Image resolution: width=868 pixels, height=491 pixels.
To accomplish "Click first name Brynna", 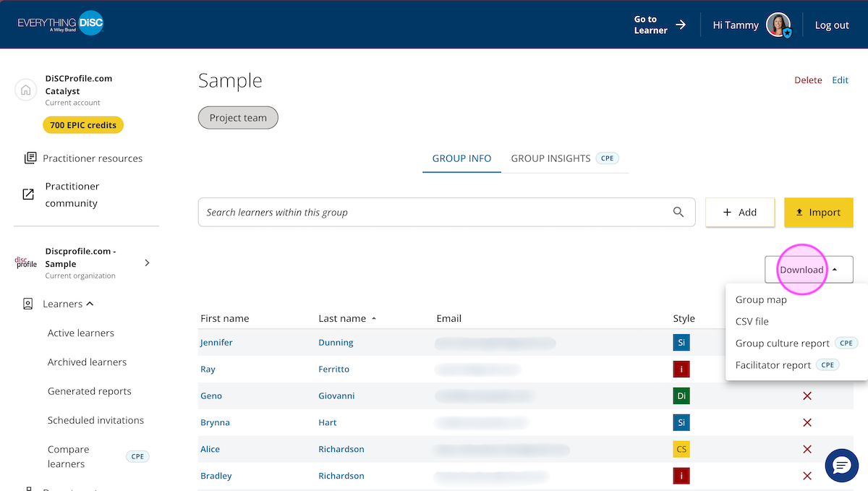I will tap(215, 422).
